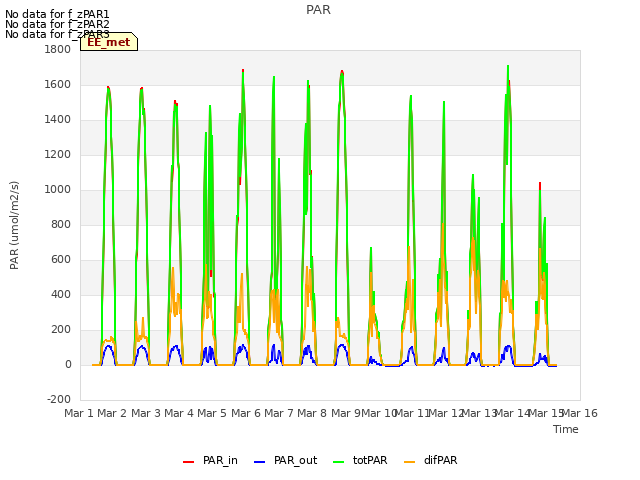The width and height of the screenshot is (640, 480).
Task: Click the 1000 y-axis tick label
Action: tap(58, 190)
